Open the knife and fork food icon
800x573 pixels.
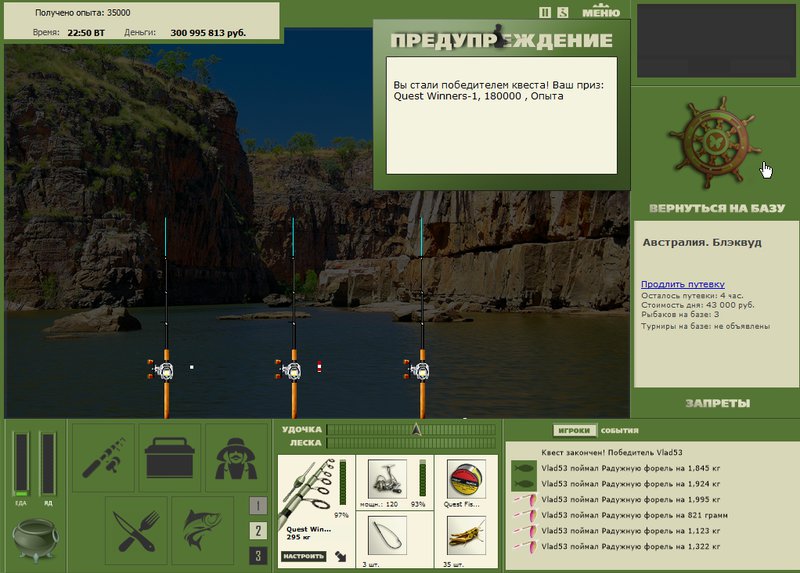136,531
